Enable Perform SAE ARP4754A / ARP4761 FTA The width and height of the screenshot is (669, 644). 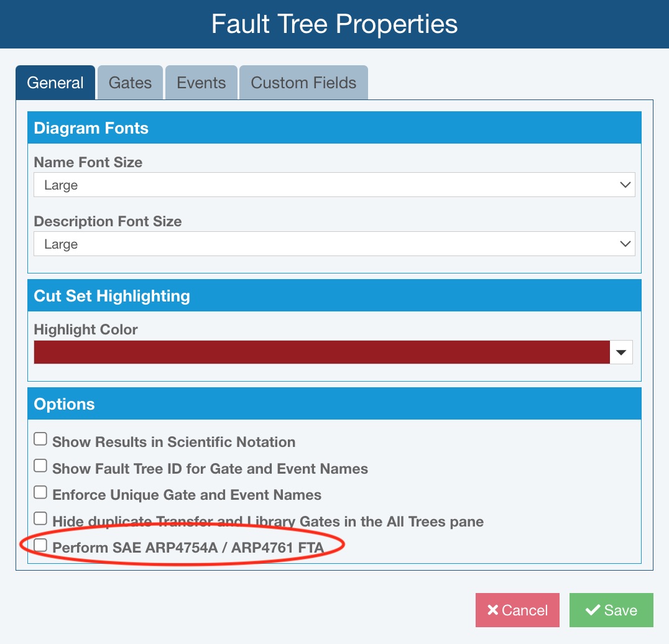point(40,545)
